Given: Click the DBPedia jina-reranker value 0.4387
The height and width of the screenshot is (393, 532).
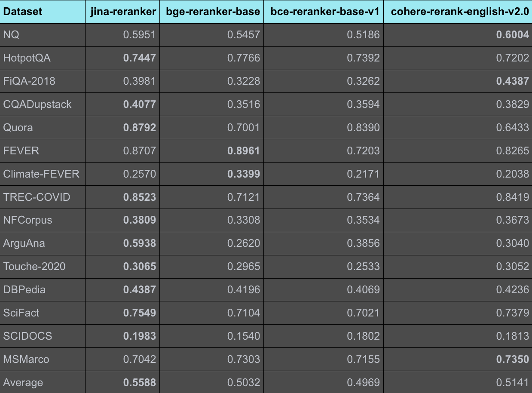Looking at the screenshot, I should [x=140, y=290].
